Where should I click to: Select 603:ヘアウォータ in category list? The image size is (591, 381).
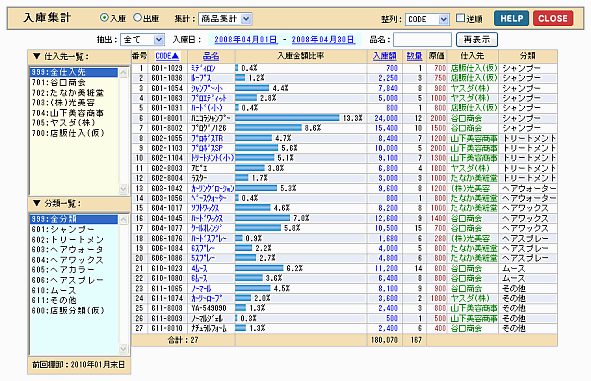point(74,249)
